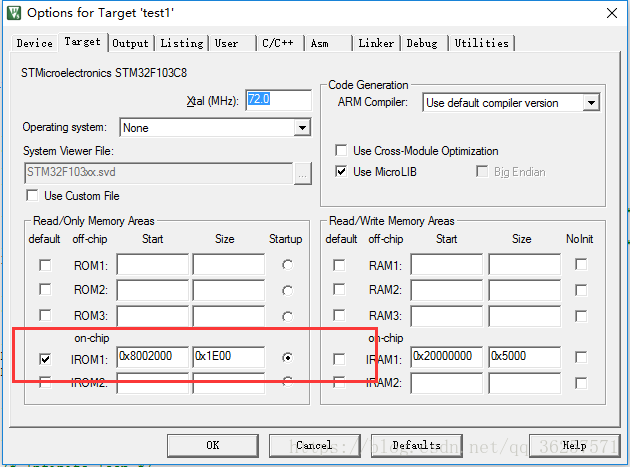Check the ROM1 default checkbox

click(45, 265)
